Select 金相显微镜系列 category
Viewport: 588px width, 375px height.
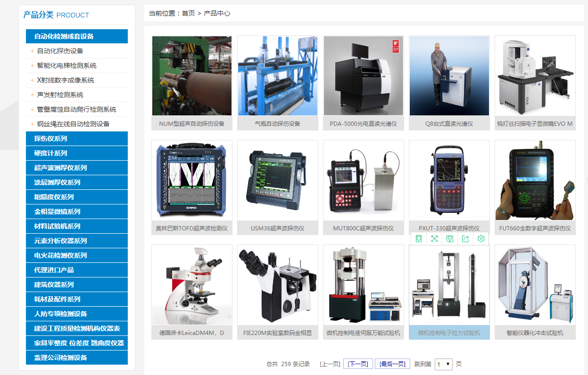point(77,212)
